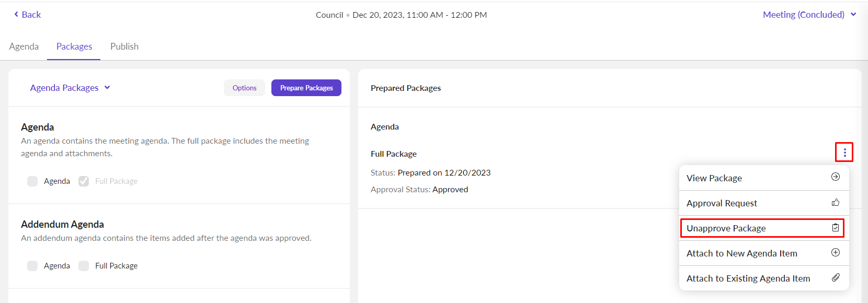The height and width of the screenshot is (303, 868).
Task: Choose Attach to Existing Agenda Item
Action: coord(748,278)
